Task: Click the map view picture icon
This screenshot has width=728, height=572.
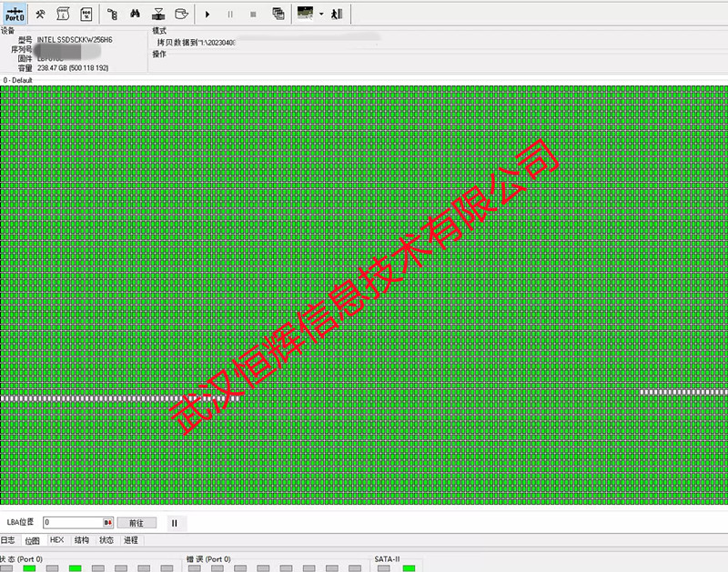Action: [305, 14]
